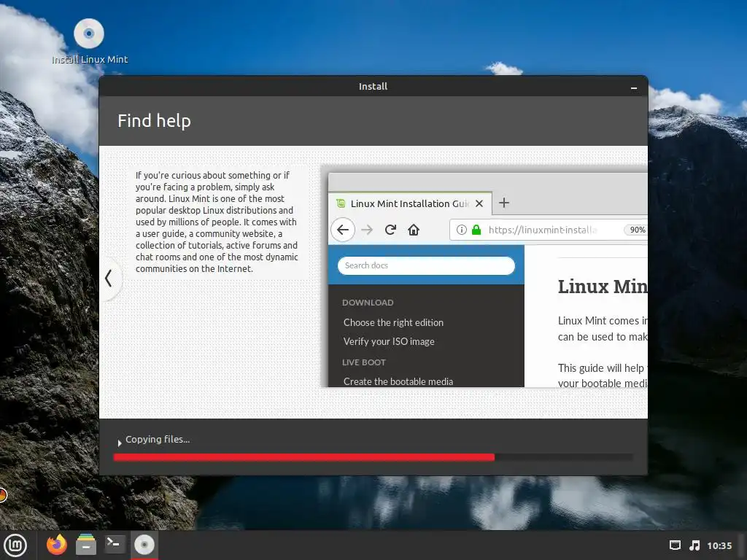
Task: Click the Install window title
Action: (373, 87)
